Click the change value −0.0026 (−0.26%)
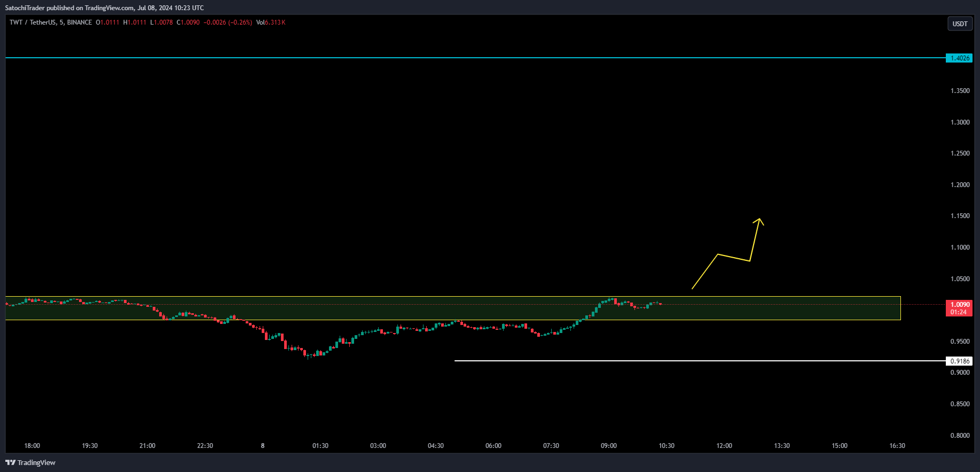The image size is (980, 472). click(228, 22)
